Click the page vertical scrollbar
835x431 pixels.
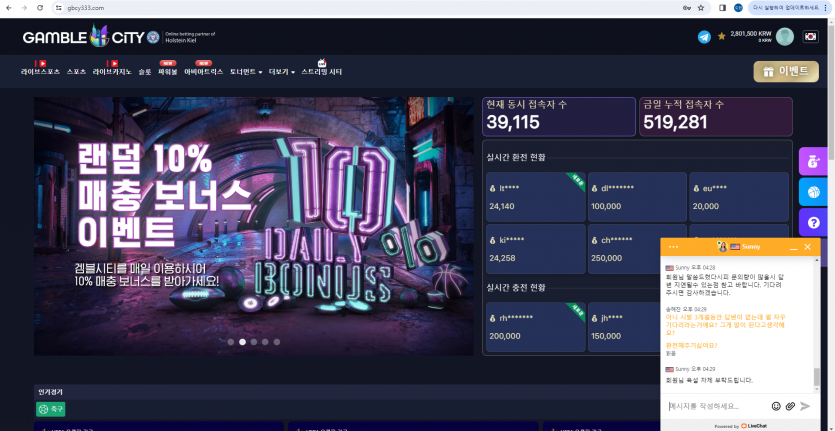coord(831,91)
